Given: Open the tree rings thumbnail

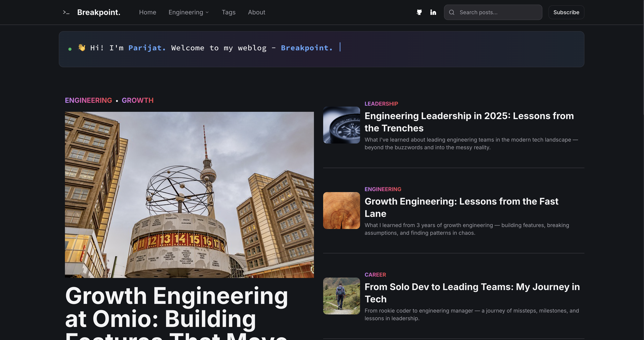Looking at the screenshot, I should coord(341,211).
